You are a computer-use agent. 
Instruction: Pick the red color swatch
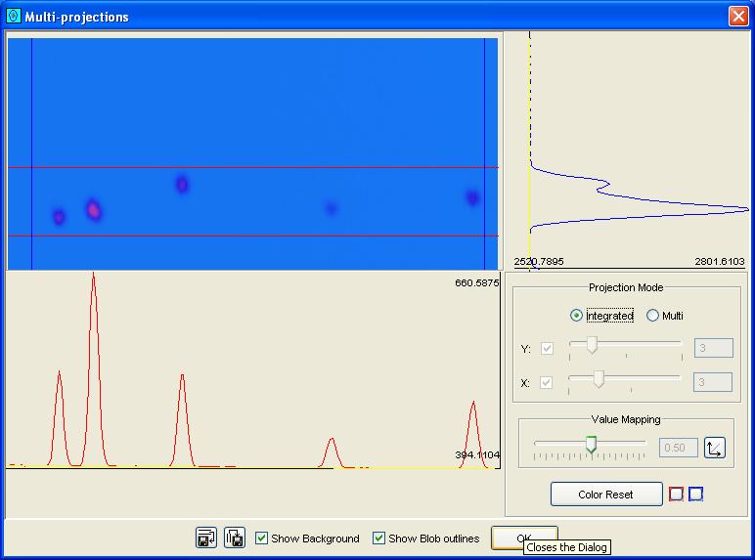(676, 495)
